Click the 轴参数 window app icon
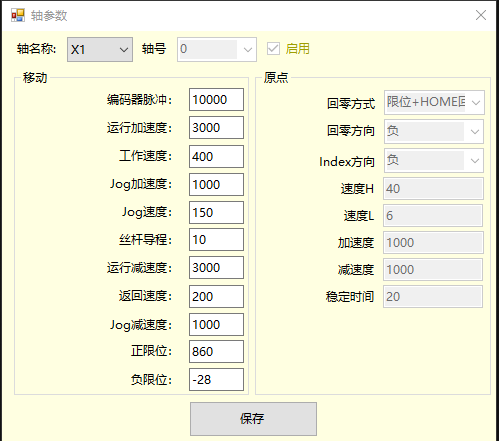Screen dimensions: 499x441 tap(18, 15)
